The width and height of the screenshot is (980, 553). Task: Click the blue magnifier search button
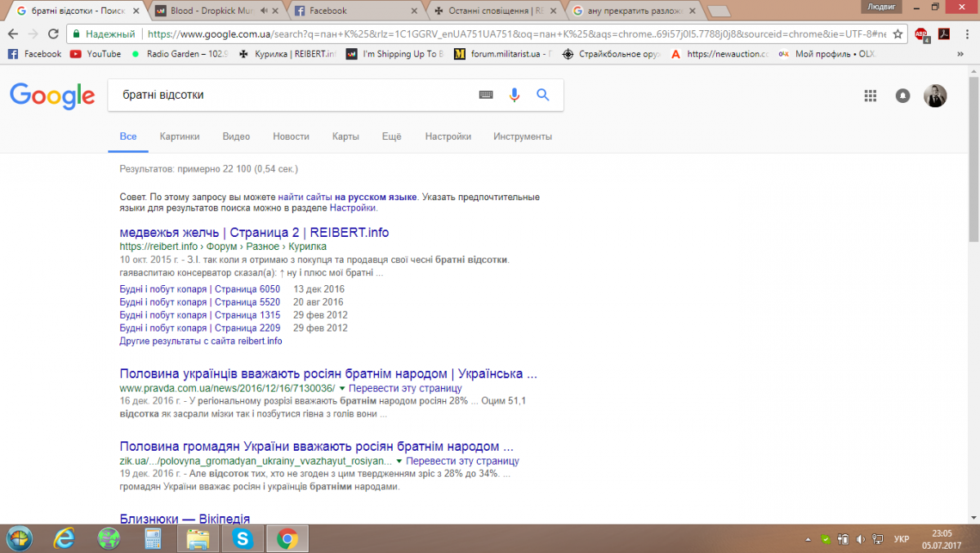(x=543, y=95)
